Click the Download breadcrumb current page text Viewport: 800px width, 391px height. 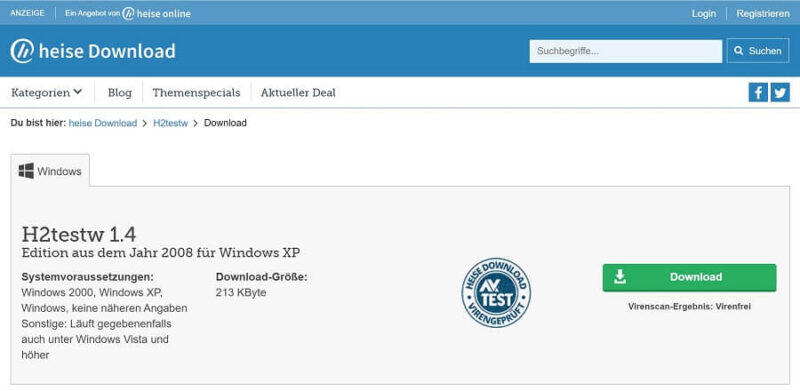(x=226, y=123)
